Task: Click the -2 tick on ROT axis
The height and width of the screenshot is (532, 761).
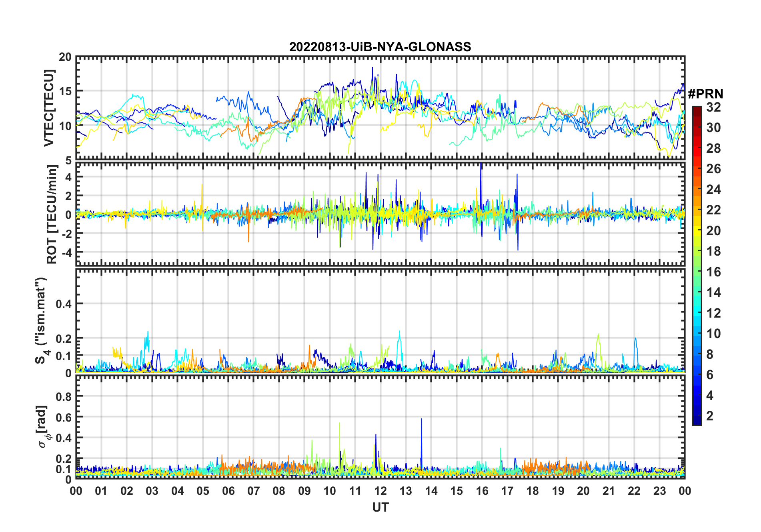Action: (67, 233)
